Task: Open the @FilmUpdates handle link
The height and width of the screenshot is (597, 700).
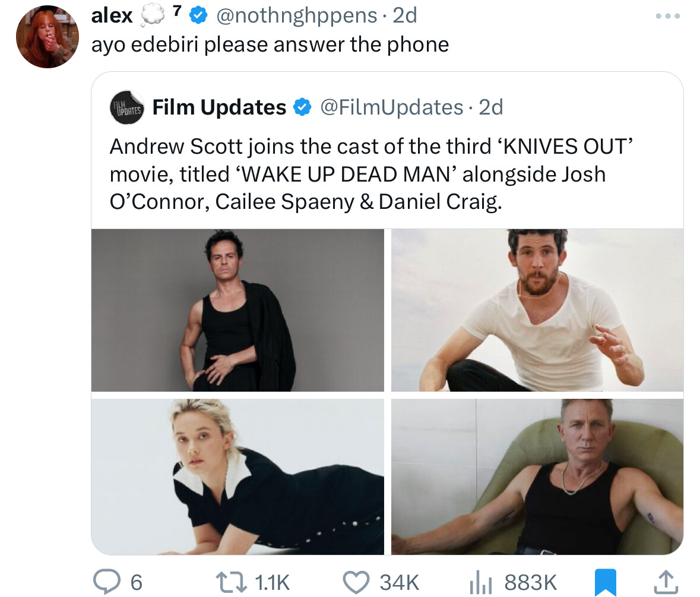Action: (x=391, y=107)
